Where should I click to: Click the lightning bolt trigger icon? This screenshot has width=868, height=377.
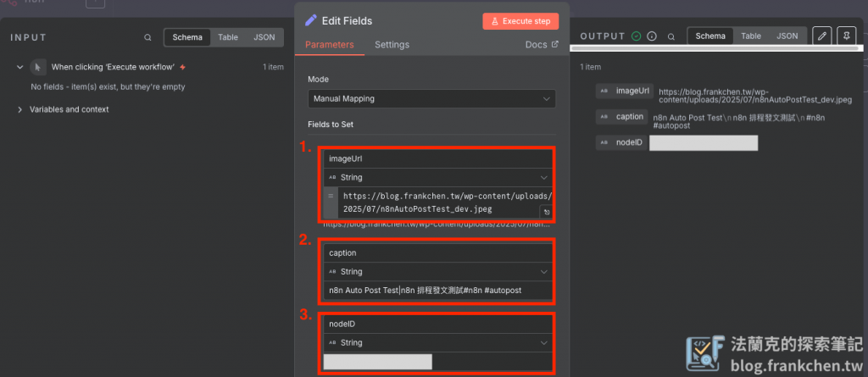coord(183,67)
